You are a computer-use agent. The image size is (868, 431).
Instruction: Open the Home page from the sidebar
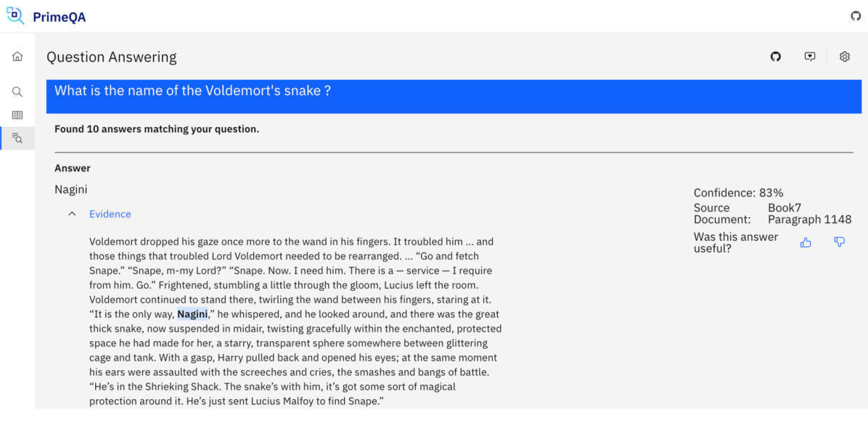click(17, 57)
